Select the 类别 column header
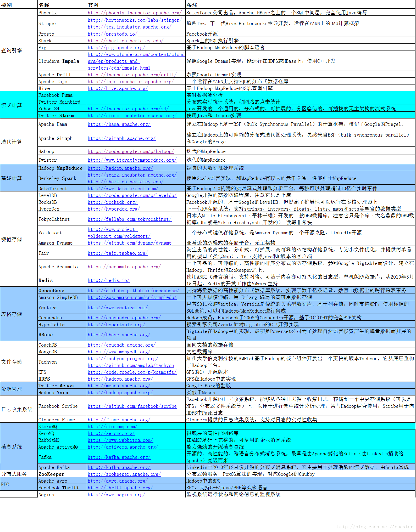This screenshot has width=416, height=532. point(19,5)
